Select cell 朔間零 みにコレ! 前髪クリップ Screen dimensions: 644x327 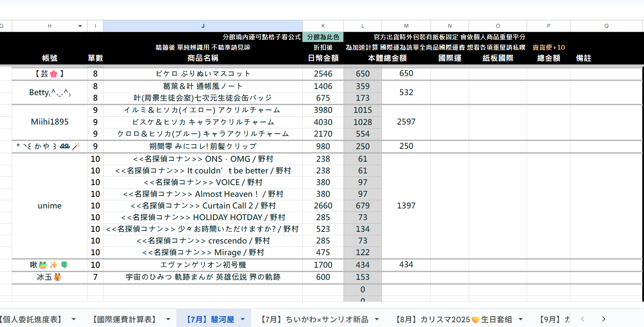(203, 147)
